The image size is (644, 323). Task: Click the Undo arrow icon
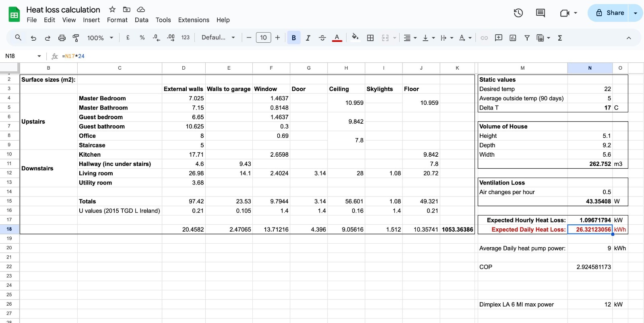point(33,38)
